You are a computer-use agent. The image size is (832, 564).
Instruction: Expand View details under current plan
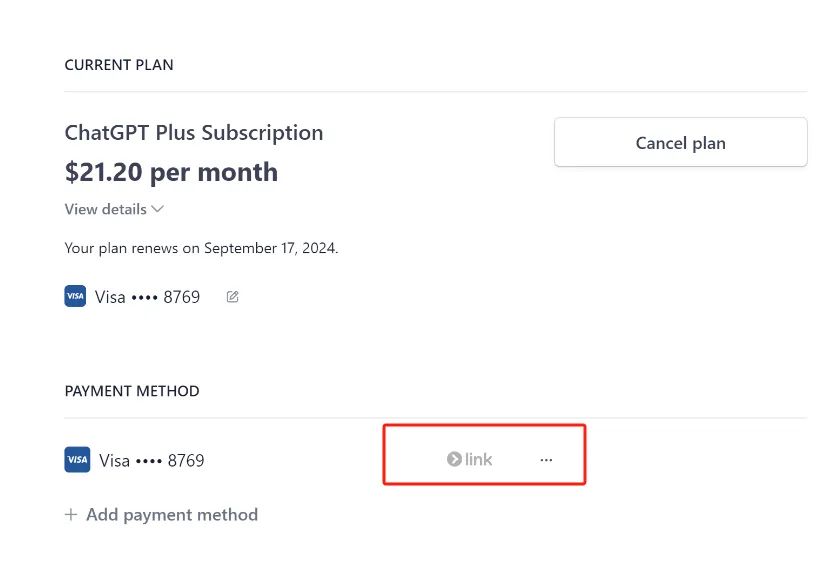[105, 209]
